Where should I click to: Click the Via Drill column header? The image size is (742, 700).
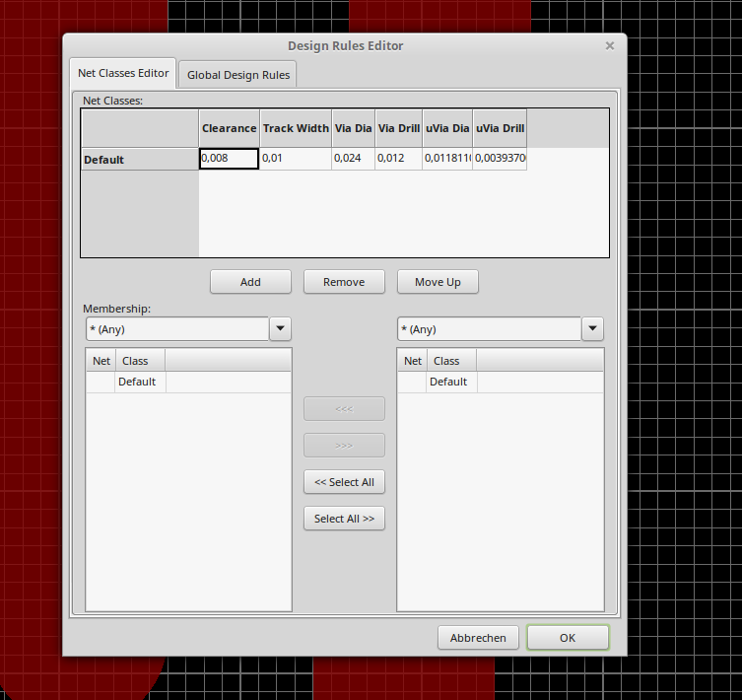click(x=399, y=128)
